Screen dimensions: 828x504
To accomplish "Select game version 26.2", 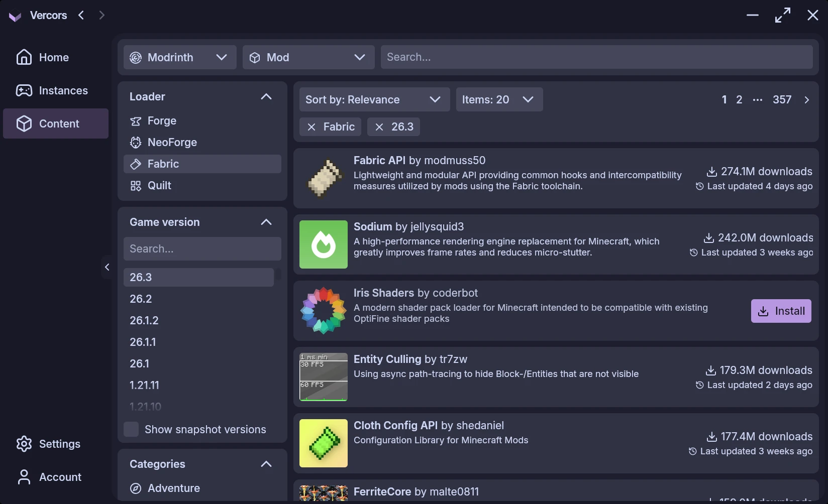I will click(x=198, y=299).
